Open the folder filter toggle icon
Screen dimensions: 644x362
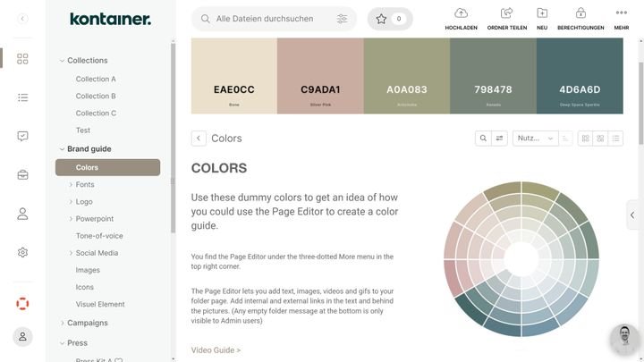(499, 139)
